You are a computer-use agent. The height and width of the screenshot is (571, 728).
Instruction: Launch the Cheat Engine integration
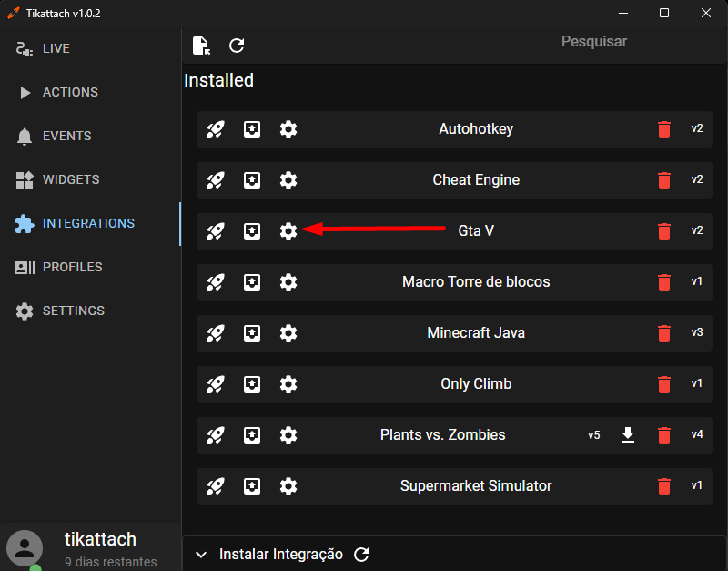click(x=216, y=180)
